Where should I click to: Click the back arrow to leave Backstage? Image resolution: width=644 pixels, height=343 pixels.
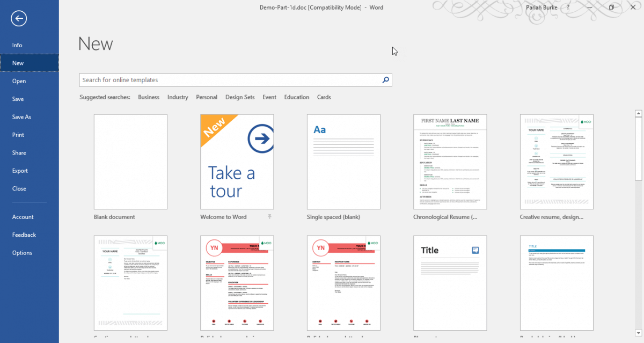pyautogui.click(x=19, y=19)
